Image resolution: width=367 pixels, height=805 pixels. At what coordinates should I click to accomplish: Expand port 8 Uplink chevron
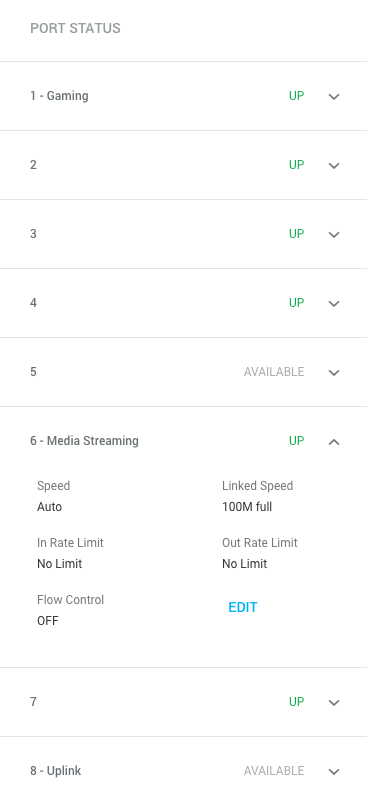(x=334, y=772)
